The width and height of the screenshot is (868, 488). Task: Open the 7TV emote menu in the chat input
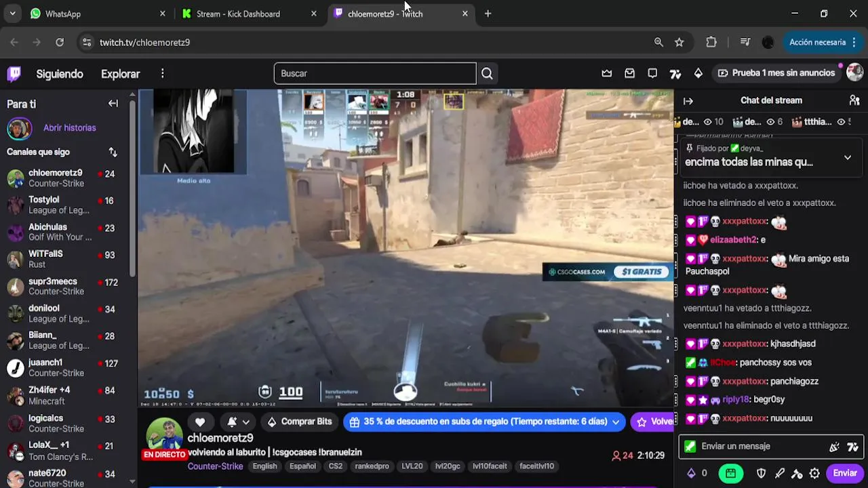(x=853, y=447)
